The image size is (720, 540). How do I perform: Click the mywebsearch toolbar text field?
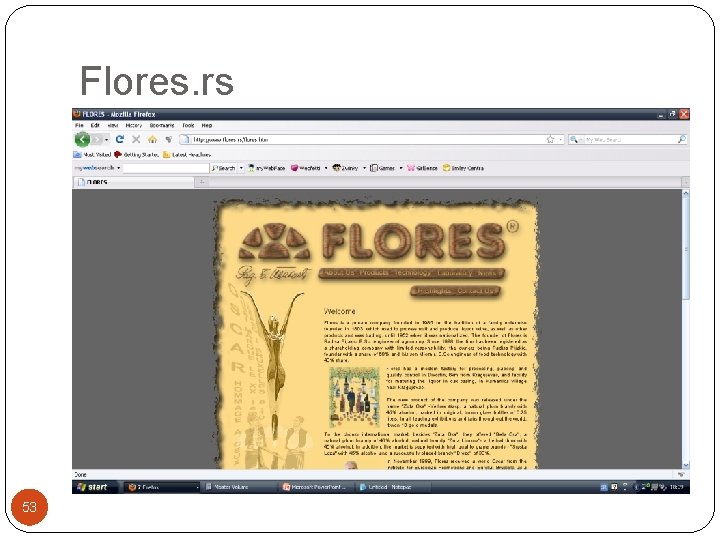tap(166, 168)
